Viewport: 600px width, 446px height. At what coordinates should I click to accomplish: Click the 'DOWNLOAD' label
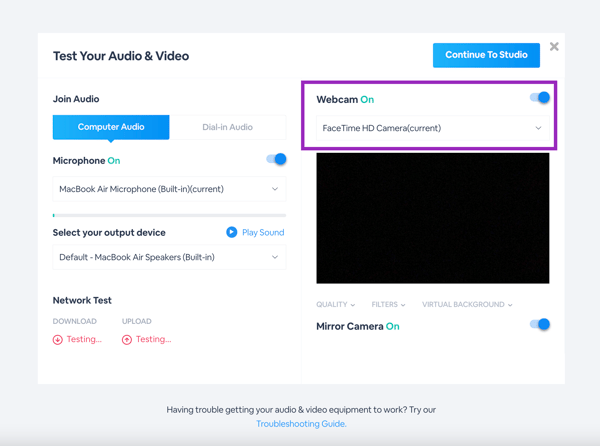coord(75,321)
